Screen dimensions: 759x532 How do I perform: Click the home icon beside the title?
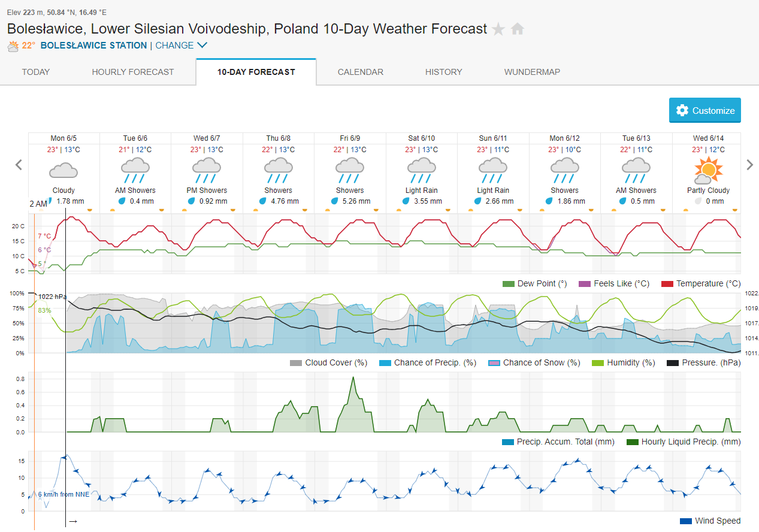(518, 29)
